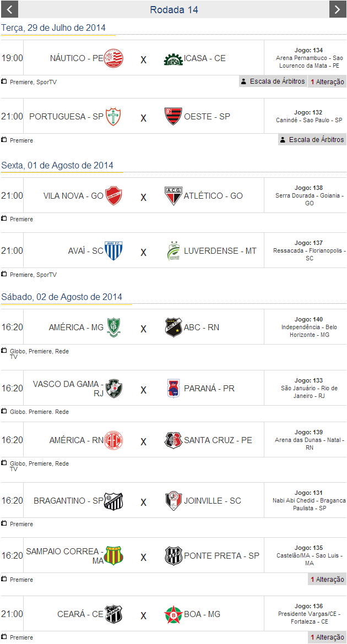Click the Sampaio Correa team crest
This screenshot has width=347, height=644.
(x=113, y=556)
